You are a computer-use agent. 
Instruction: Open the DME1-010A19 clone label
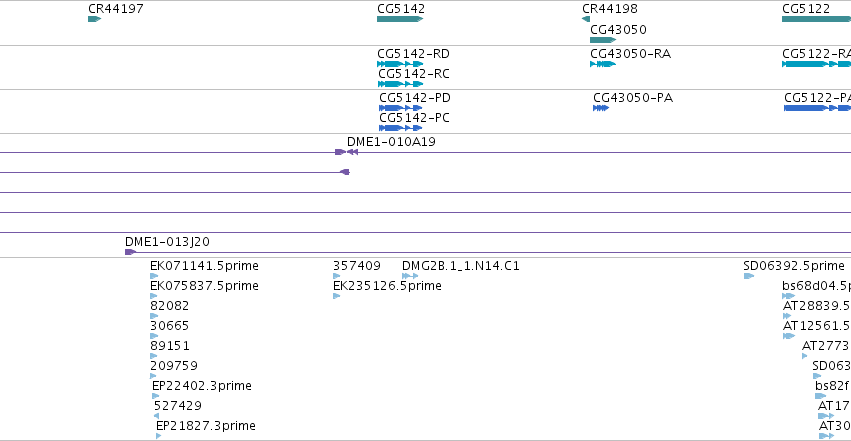pyautogui.click(x=391, y=142)
